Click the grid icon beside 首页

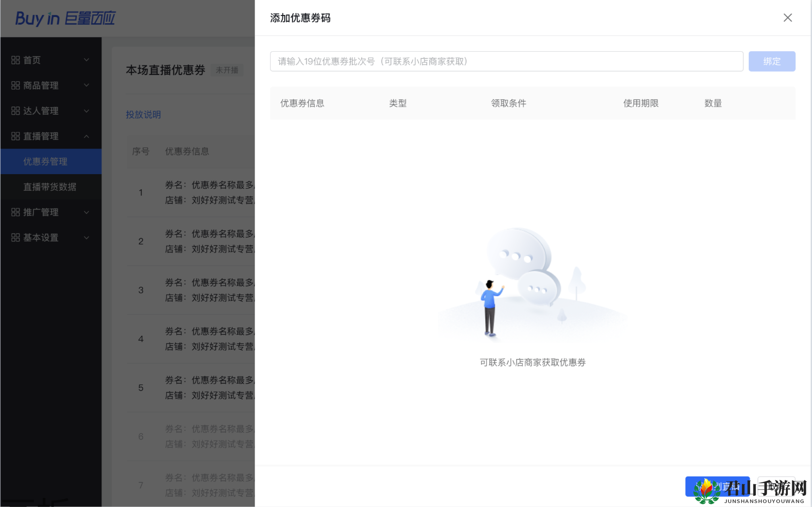coord(15,60)
